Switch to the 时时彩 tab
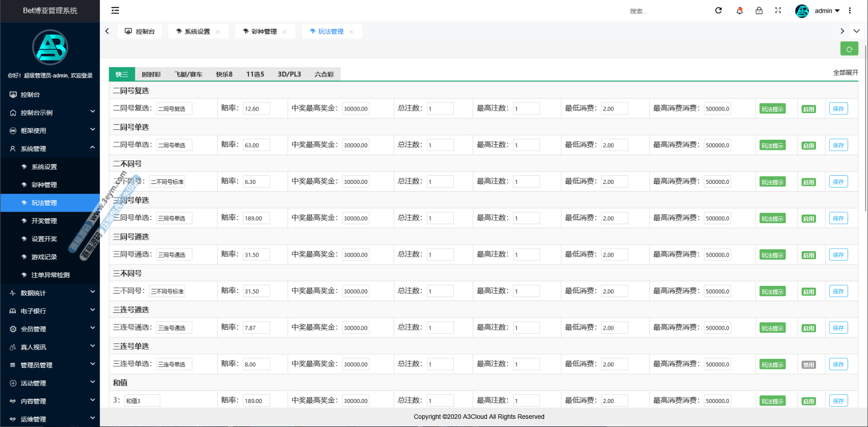 pyautogui.click(x=151, y=74)
